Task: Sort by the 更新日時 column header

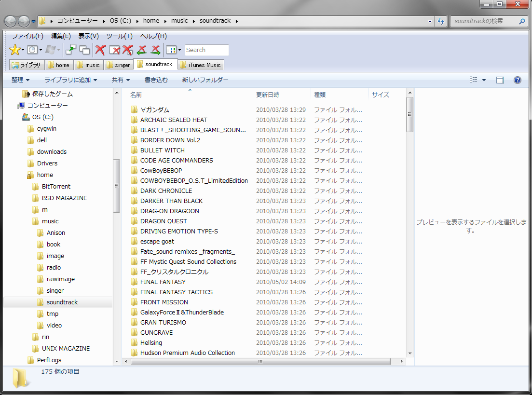Action: (x=282, y=95)
